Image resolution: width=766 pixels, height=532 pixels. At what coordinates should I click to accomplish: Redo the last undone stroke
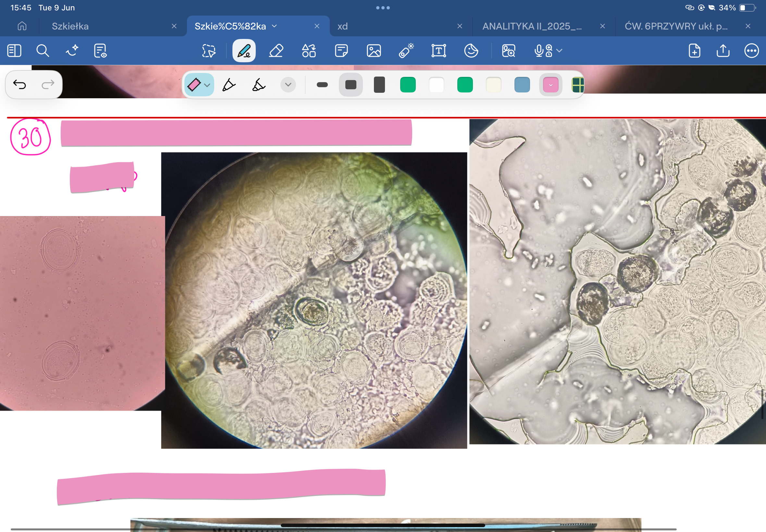click(48, 84)
